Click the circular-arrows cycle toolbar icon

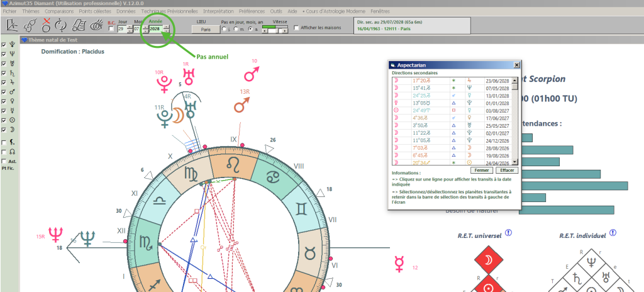pyautogui.click(x=61, y=26)
